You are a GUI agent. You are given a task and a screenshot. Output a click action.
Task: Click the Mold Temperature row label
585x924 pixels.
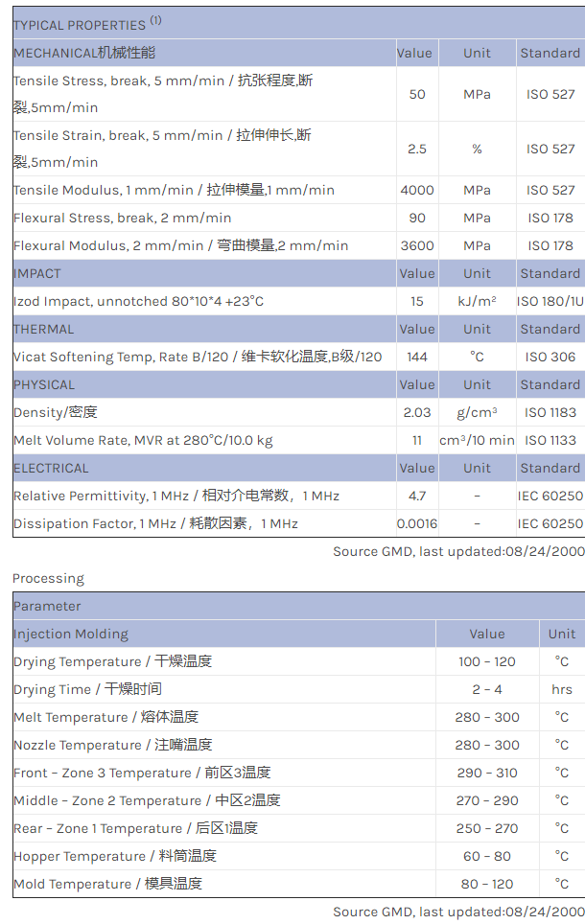pos(107,884)
